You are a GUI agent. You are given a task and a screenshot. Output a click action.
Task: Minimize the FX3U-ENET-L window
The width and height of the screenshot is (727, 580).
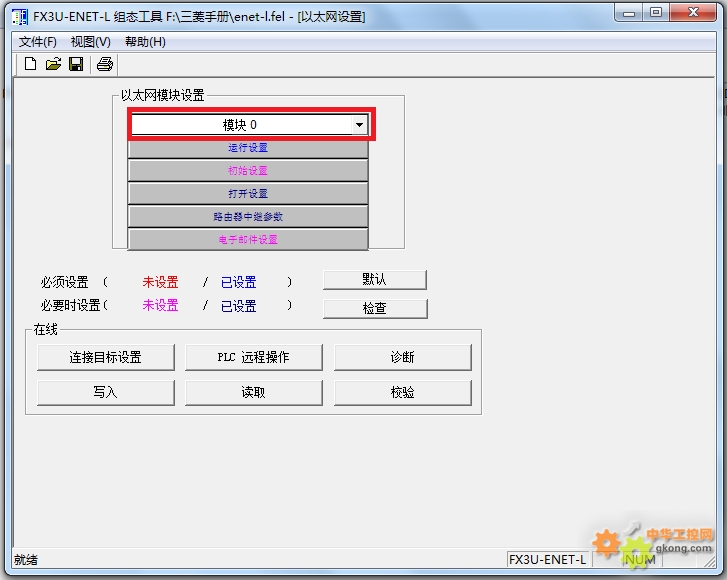(x=629, y=13)
